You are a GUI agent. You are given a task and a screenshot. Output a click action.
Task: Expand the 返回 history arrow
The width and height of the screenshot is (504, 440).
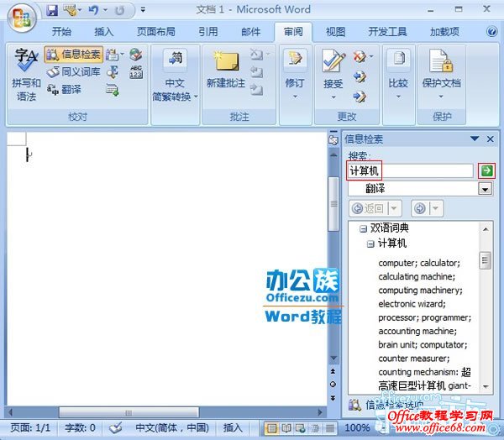(x=394, y=208)
